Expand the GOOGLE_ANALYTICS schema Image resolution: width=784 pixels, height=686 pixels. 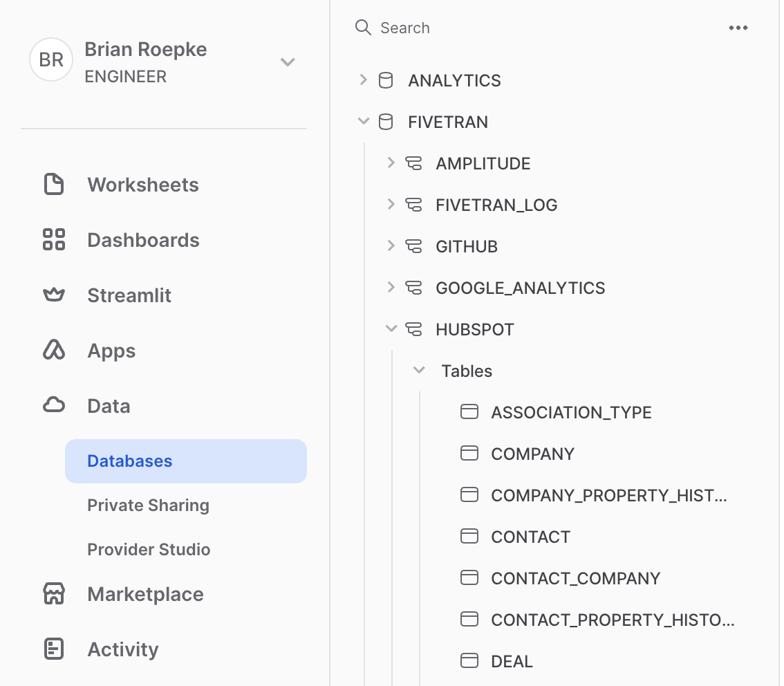[x=391, y=288]
